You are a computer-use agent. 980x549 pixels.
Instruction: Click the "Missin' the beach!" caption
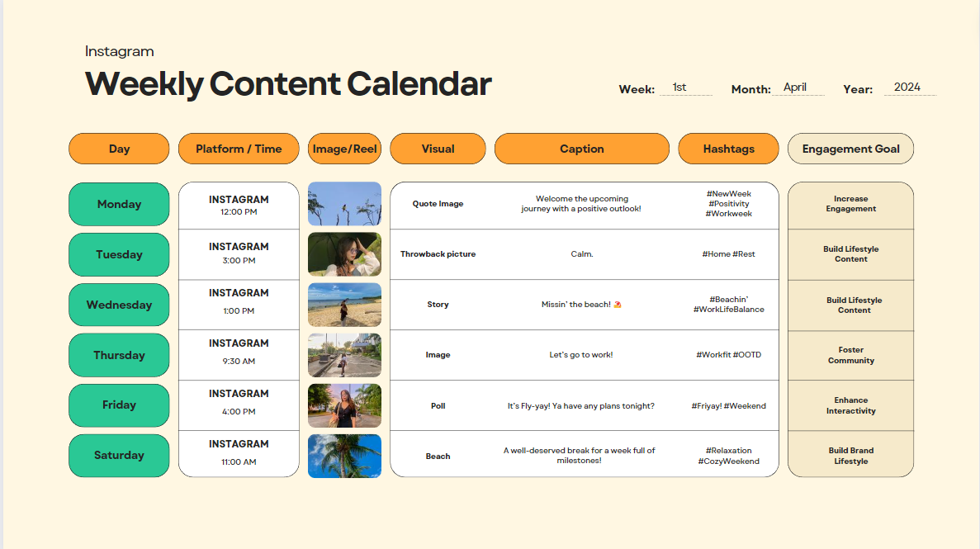coord(581,305)
